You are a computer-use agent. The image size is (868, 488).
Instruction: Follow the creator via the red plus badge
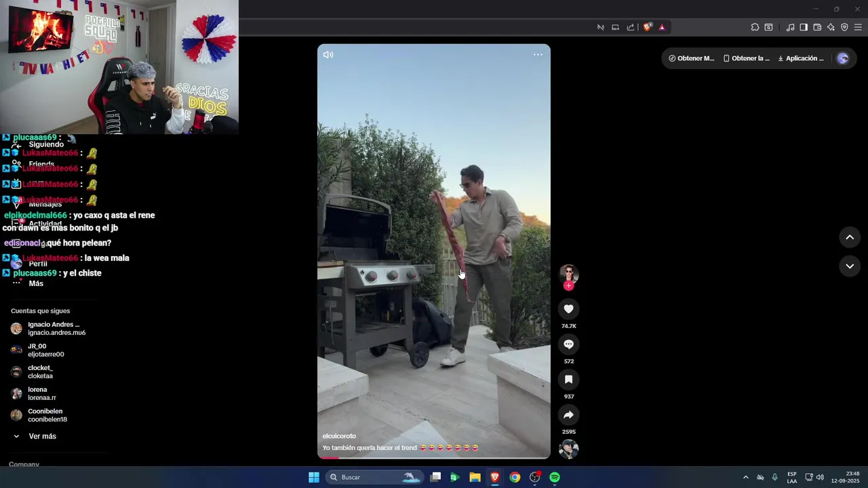[x=568, y=286]
